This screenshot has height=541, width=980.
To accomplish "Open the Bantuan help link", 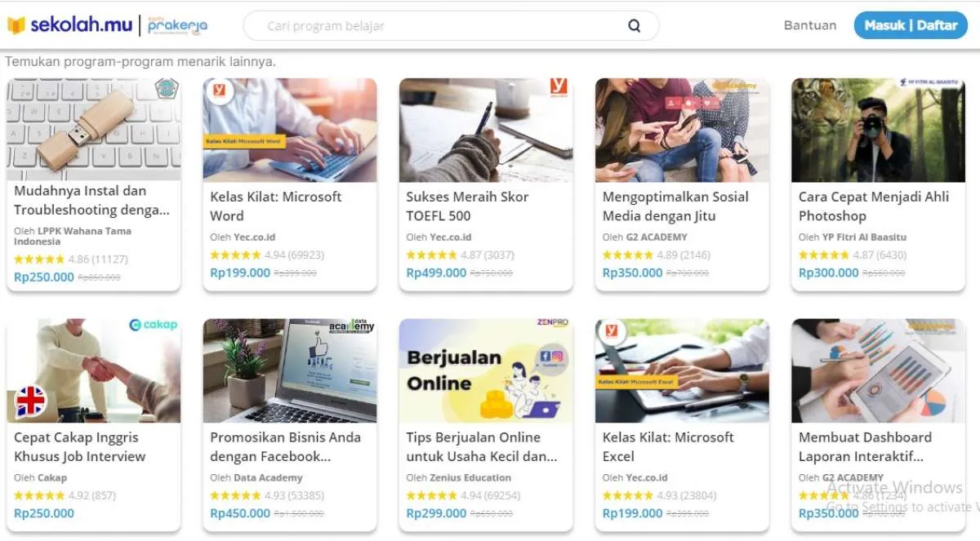I will tap(810, 25).
